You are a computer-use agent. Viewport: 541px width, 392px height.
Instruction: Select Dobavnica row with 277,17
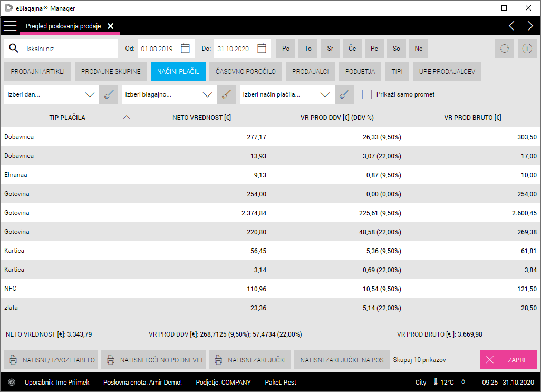tap(270, 137)
